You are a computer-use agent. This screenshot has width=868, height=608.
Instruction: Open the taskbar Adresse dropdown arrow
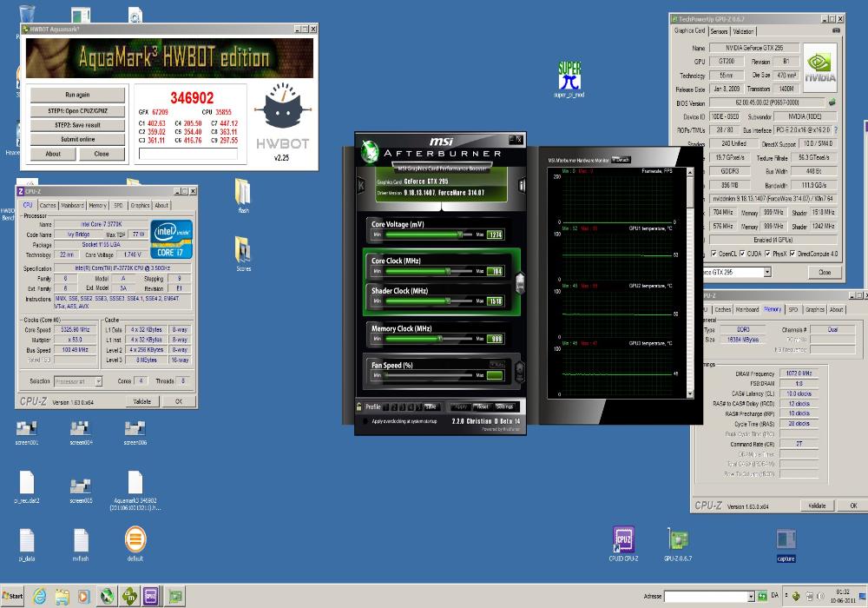751,597
